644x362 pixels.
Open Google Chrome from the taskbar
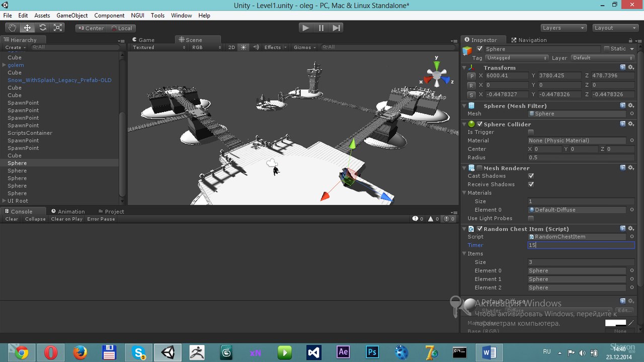point(22,352)
